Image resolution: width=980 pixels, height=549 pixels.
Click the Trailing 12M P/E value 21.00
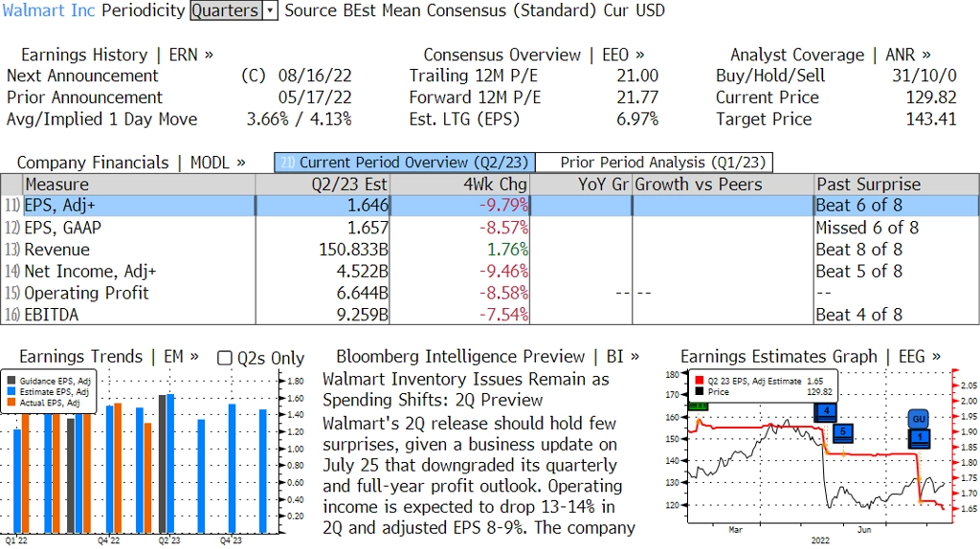point(637,76)
